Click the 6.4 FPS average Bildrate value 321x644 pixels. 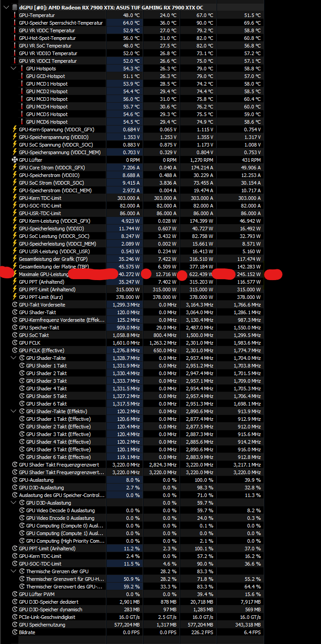pos(252,632)
